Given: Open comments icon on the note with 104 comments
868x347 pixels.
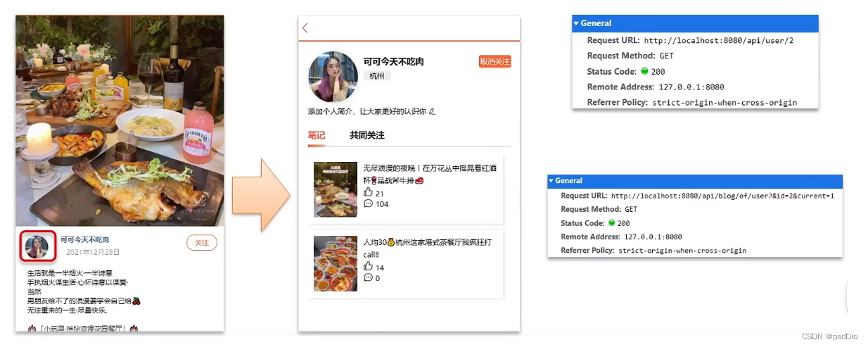Looking at the screenshot, I should coord(368,204).
